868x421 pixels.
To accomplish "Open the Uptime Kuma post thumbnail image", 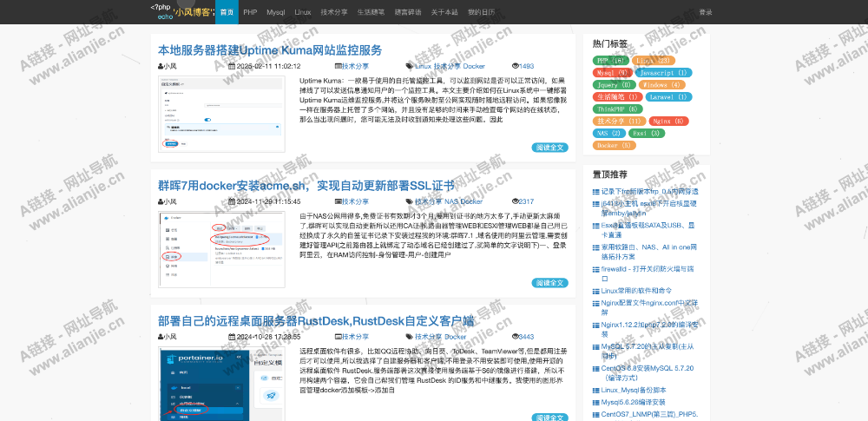I will click(221, 114).
